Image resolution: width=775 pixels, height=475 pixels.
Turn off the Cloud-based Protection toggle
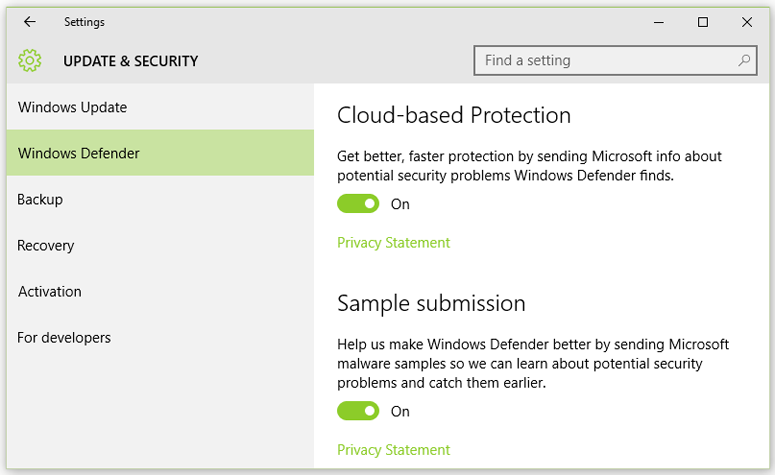coord(358,204)
